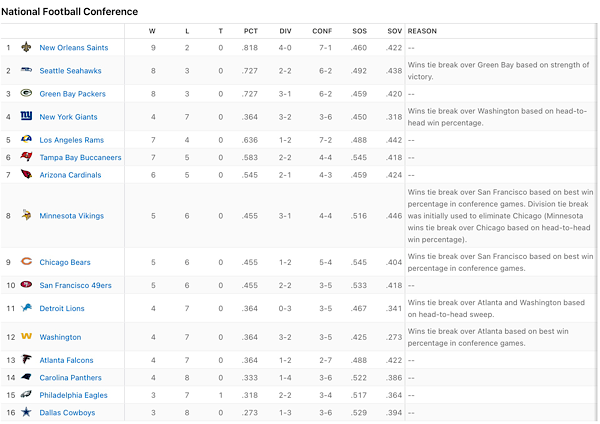Open the Philadelphia Eagles team link

pos(73,395)
